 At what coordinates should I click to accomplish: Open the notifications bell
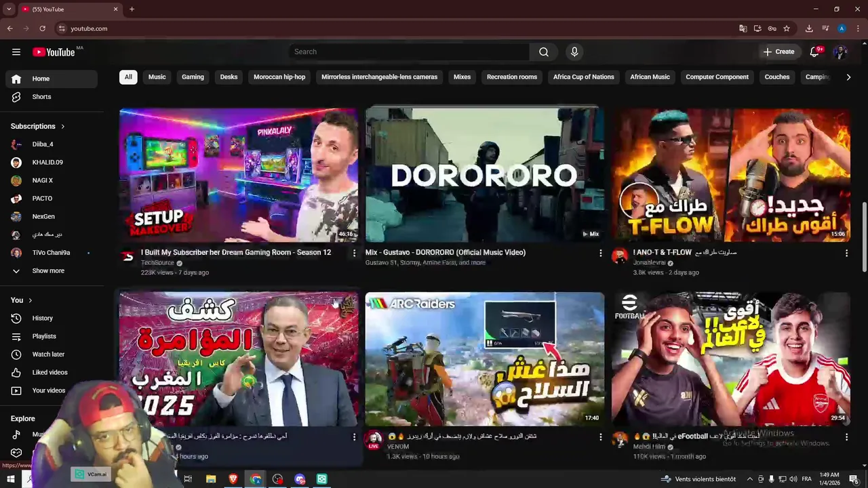815,52
